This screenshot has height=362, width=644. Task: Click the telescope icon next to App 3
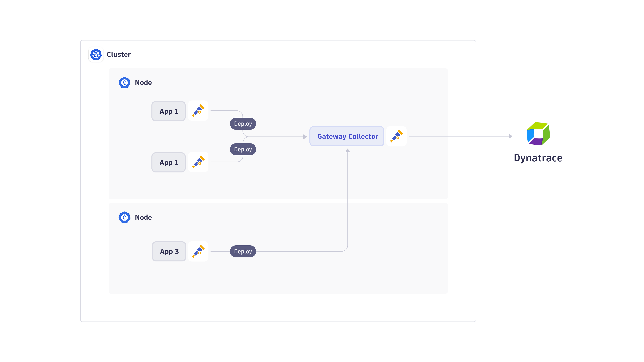[x=198, y=251]
